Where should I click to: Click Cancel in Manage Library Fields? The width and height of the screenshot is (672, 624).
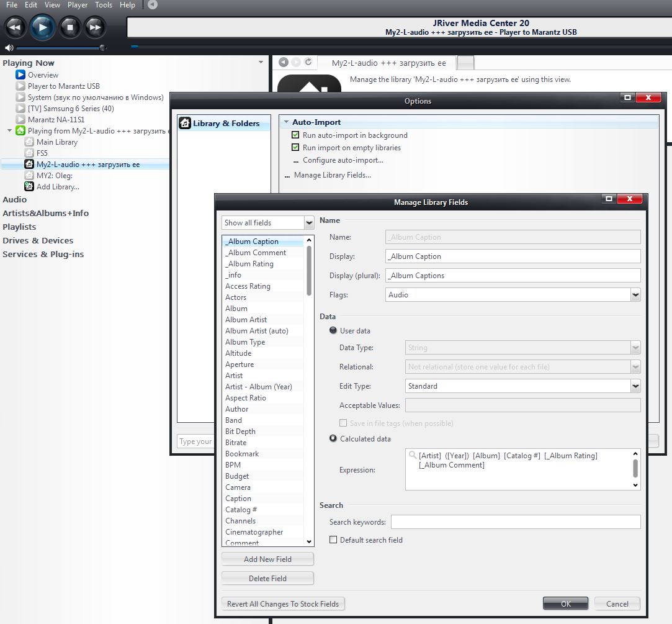(x=617, y=604)
